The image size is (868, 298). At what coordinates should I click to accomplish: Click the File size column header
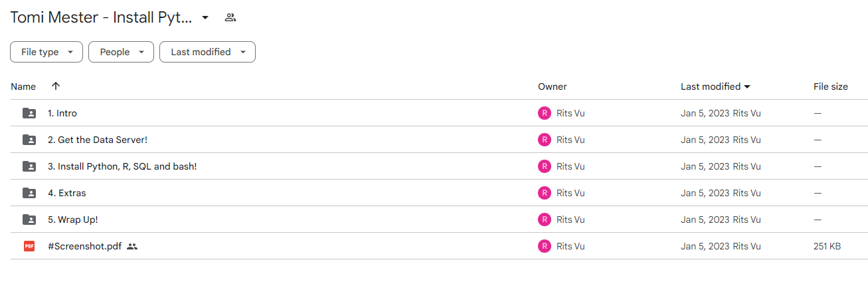click(x=831, y=86)
